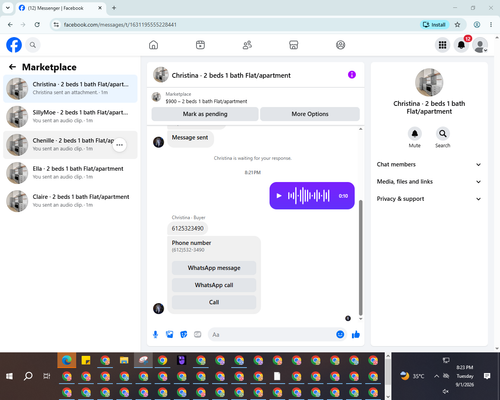Seek within the audio clip waveform
Image resolution: width=500 pixels, height=400 pixels.
(x=308, y=196)
